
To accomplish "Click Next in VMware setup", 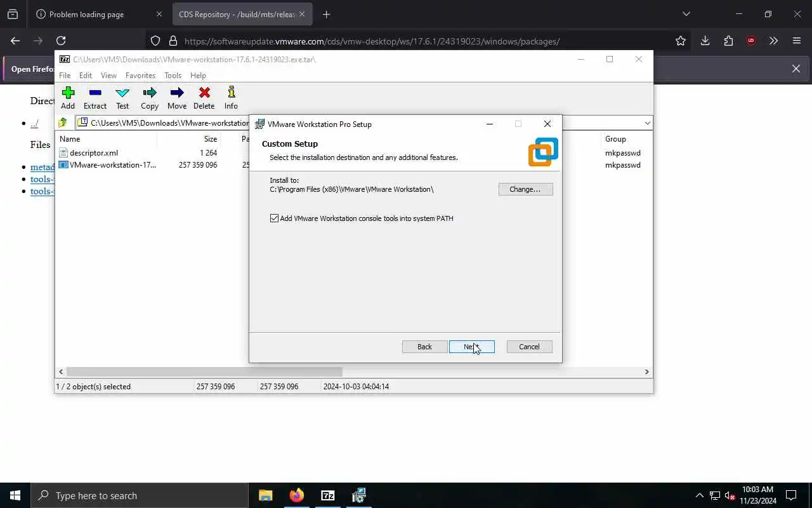I will pyautogui.click(x=471, y=347).
